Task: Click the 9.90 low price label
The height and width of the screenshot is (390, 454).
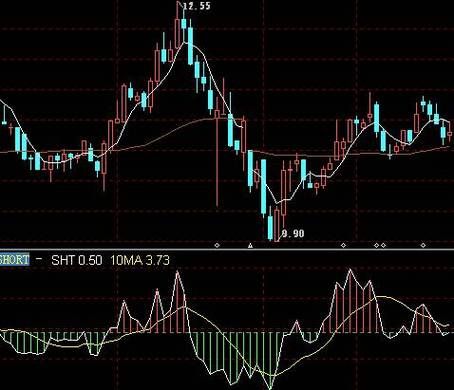Action: coord(293,234)
